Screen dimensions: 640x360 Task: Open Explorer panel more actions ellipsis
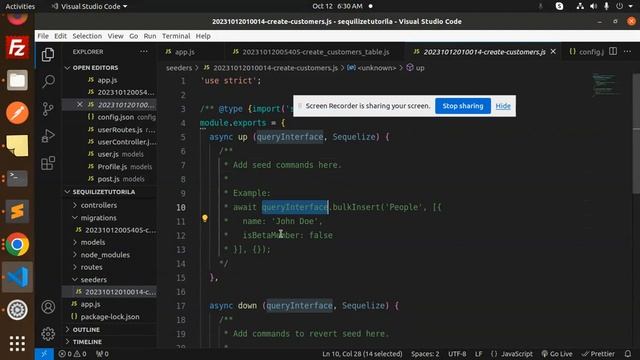click(x=144, y=52)
